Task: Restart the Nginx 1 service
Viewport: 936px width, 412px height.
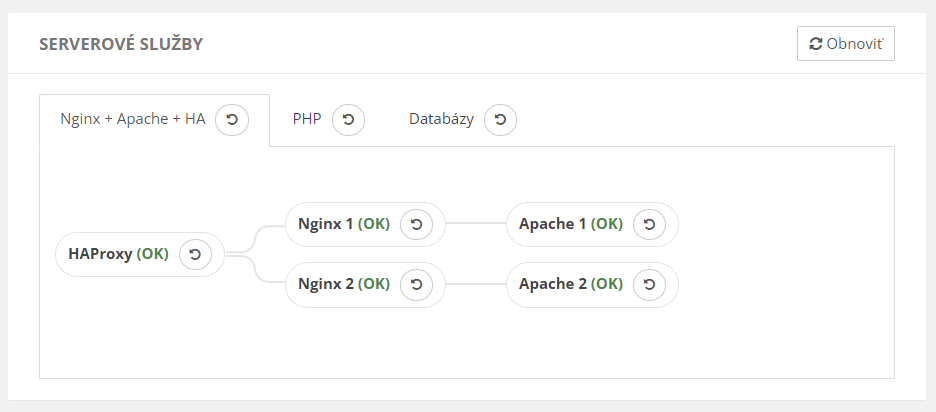Action: 416,225
